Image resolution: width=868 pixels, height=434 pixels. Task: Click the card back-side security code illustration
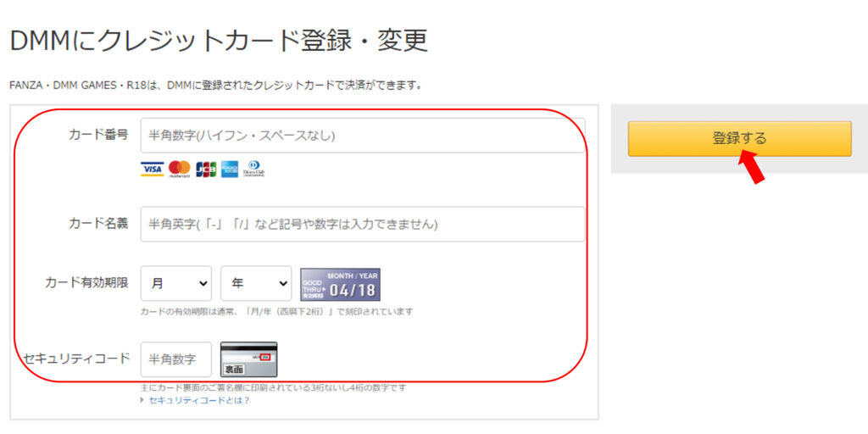click(x=248, y=359)
